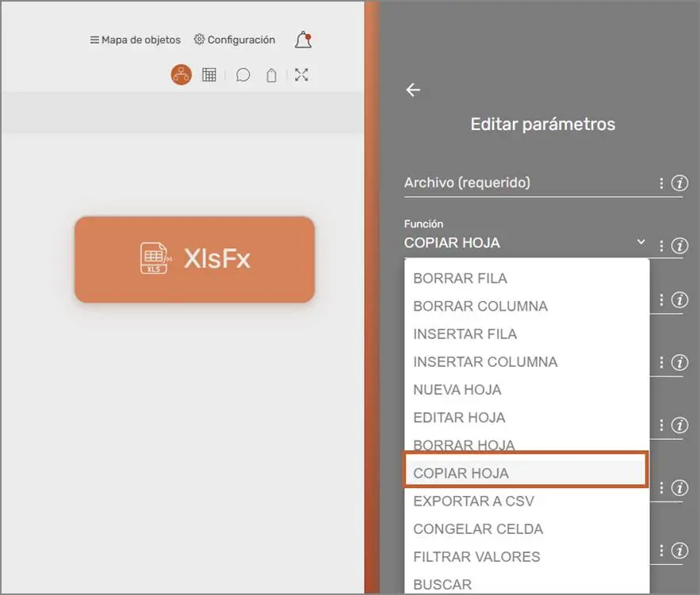Click the Editar parámetros heading

[x=542, y=124]
